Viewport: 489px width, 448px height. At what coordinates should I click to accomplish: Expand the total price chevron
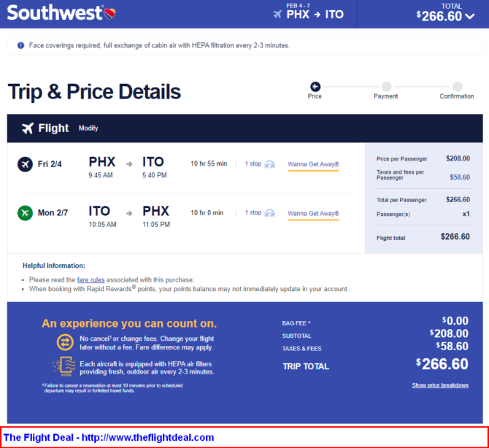470,16
